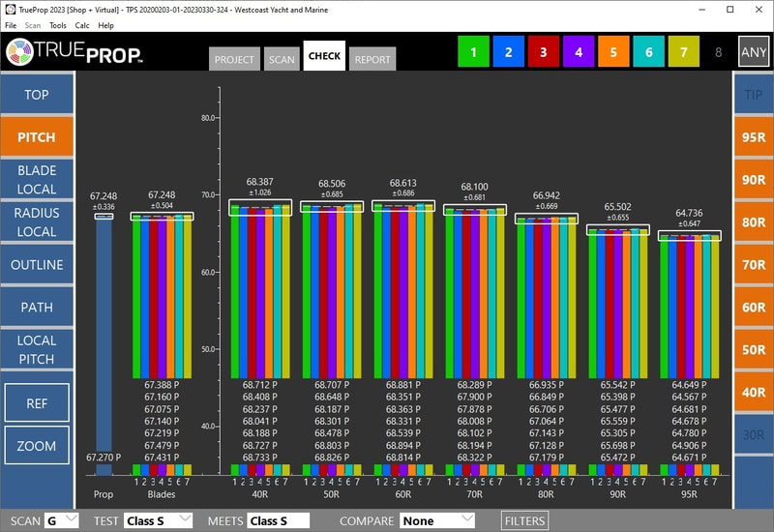
Task: Toggle green blade 1 button
Action: click(473, 52)
